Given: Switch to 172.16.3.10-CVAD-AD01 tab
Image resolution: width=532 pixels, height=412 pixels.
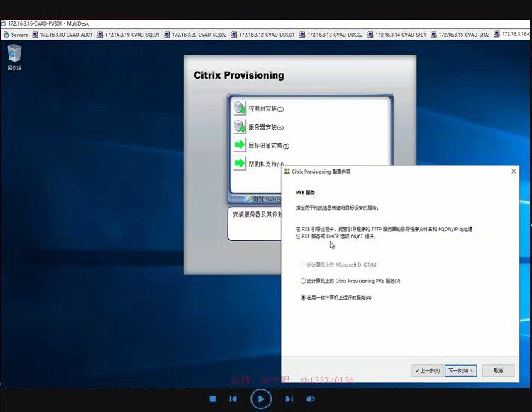Looking at the screenshot, I should click(62, 35).
